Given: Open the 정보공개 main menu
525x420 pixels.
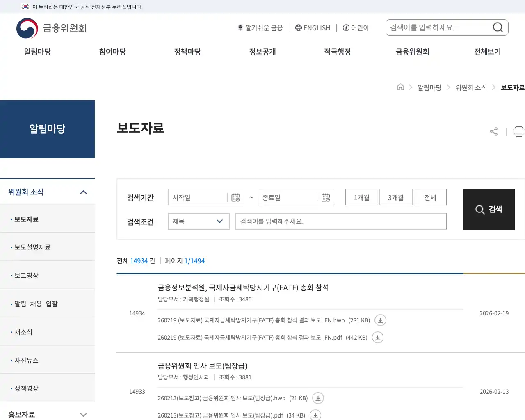Looking at the screenshot, I should pyautogui.click(x=262, y=52).
